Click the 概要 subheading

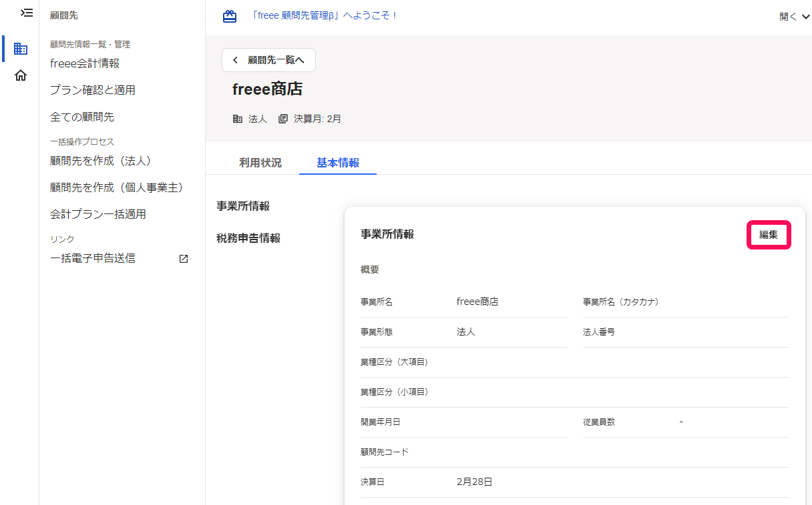(370, 270)
